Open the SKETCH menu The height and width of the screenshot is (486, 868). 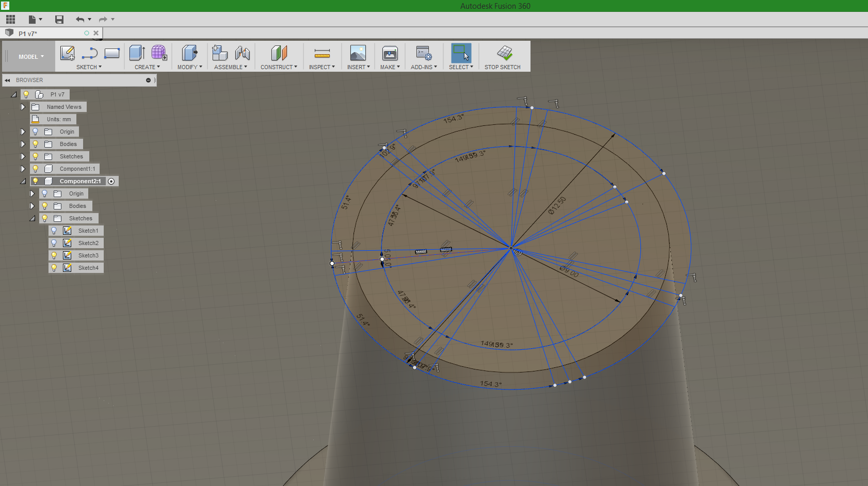point(89,67)
